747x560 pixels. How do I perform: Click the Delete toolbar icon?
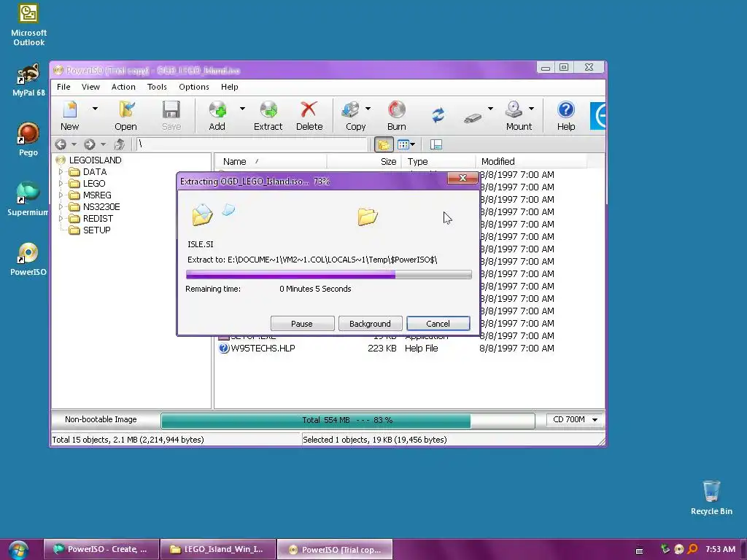click(309, 116)
